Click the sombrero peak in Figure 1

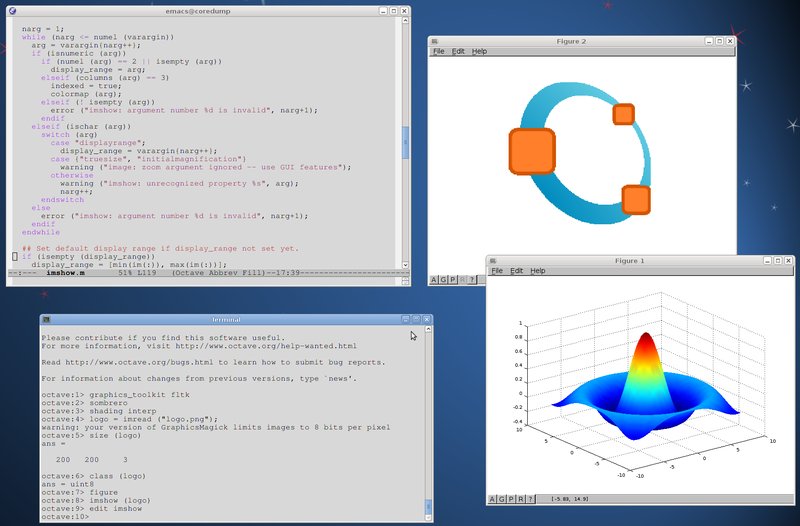(646, 337)
